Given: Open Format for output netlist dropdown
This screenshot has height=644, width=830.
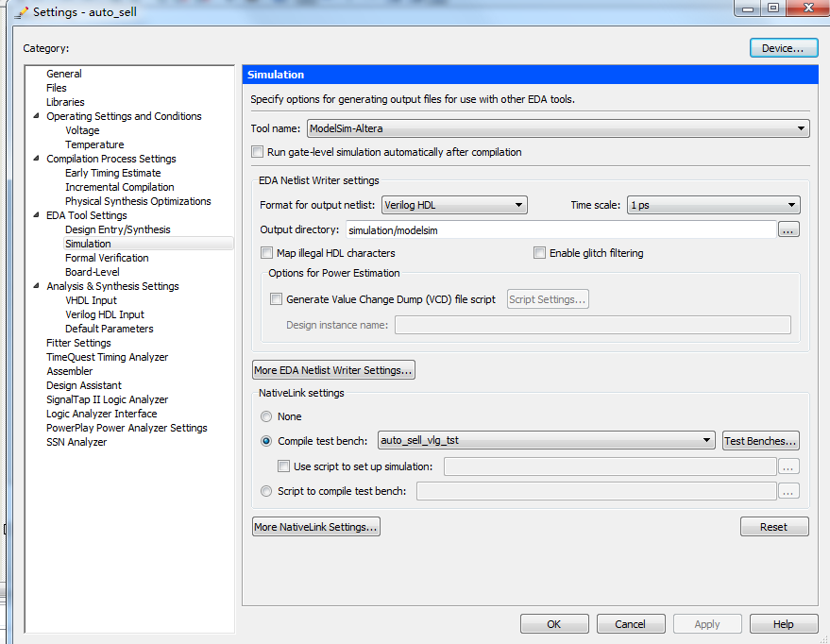Looking at the screenshot, I should 454,205.
